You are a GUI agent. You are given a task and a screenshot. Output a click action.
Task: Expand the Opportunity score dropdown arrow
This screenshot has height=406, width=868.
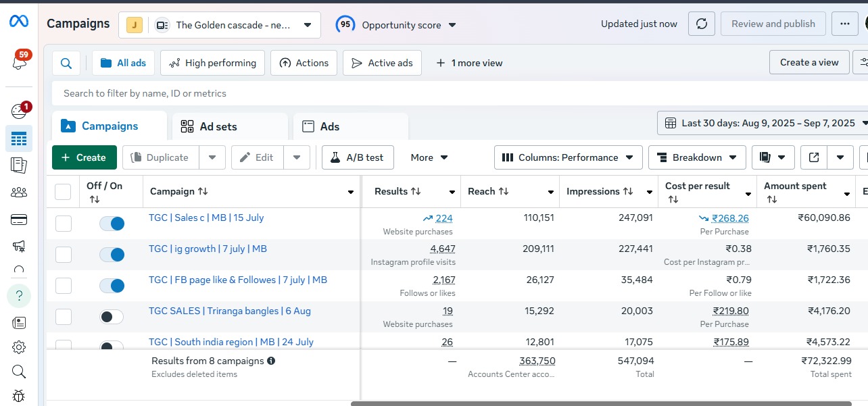click(452, 25)
